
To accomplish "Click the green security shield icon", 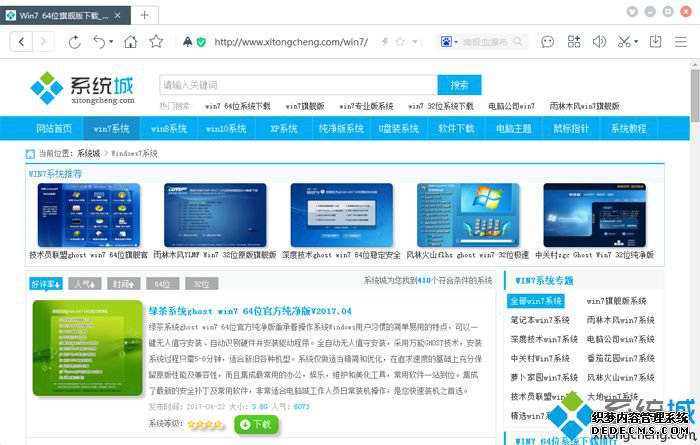I will point(201,42).
